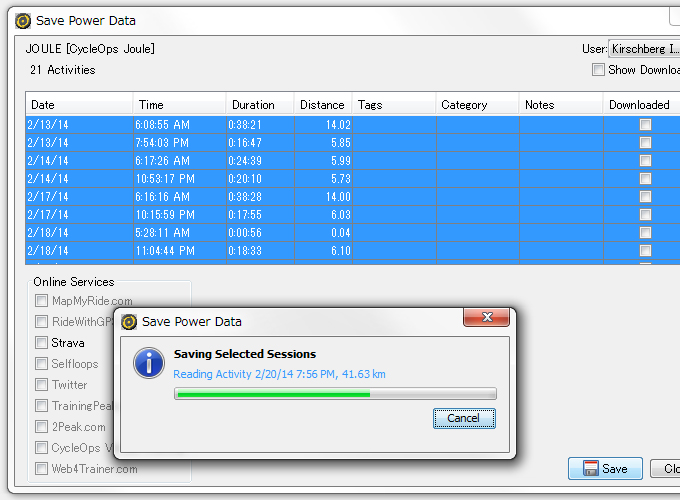Viewport: 680px width, 500px height.
Task: Close the Saving Selected Sessions dialog
Action: click(x=488, y=318)
